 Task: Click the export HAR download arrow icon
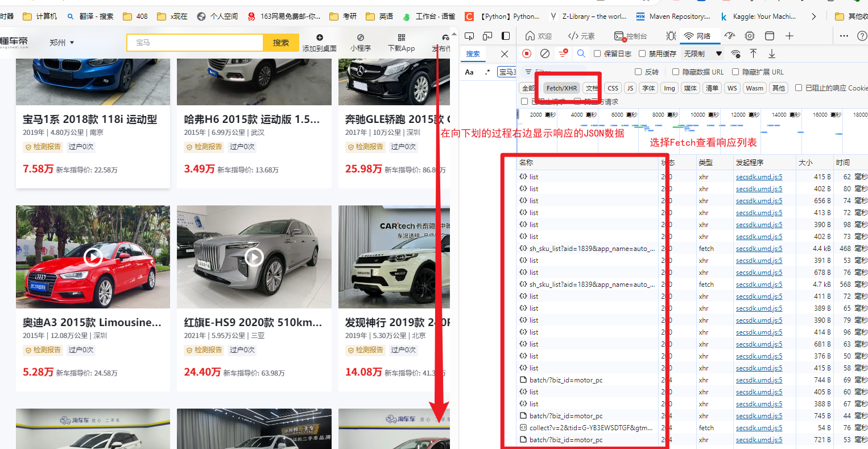click(772, 53)
